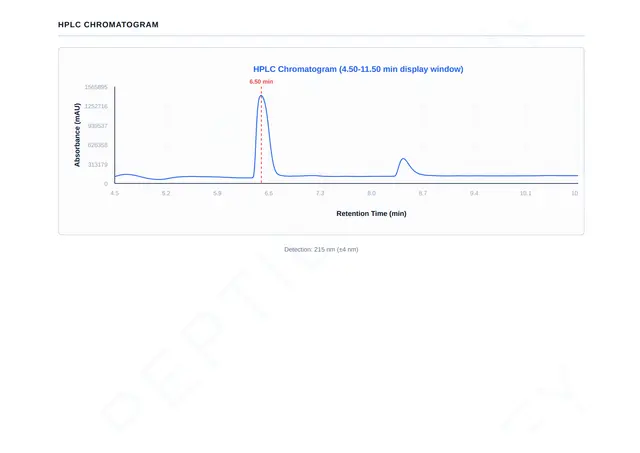640x453 pixels.
Task: Click the 8.0 x-axis tick label
Action: pyautogui.click(x=371, y=193)
